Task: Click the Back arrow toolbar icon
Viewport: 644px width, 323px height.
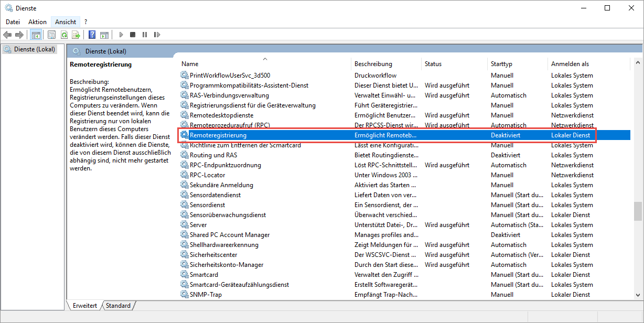Action: [x=7, y=35]
